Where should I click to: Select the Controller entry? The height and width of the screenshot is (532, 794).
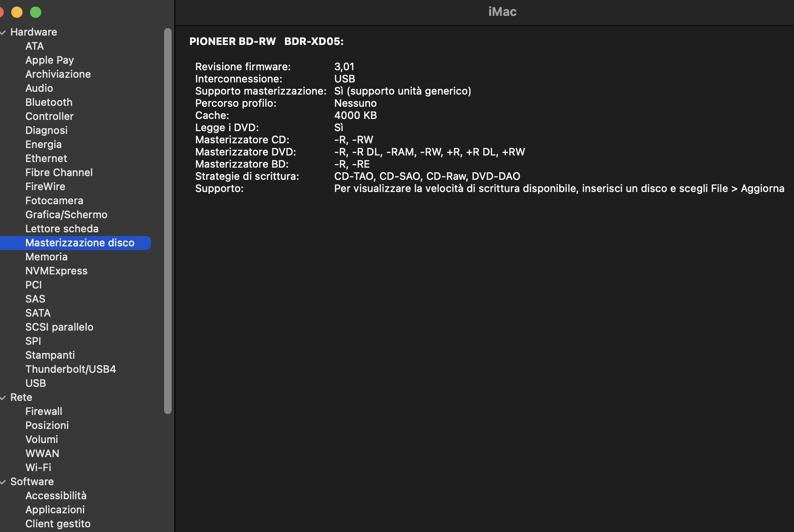point(50,116)
